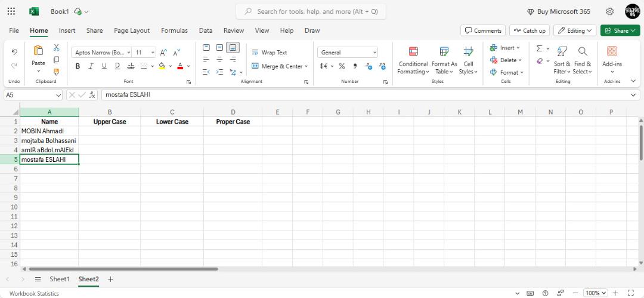This screenshot has width=644, height=298.
Task: Toggle Wrap Text on selected cell
Action: pyautogui.click(x=270, y=53)
